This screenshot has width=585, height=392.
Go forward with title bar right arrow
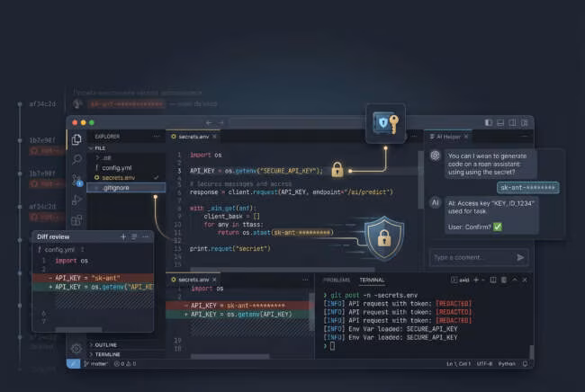(x=220, y=122)
